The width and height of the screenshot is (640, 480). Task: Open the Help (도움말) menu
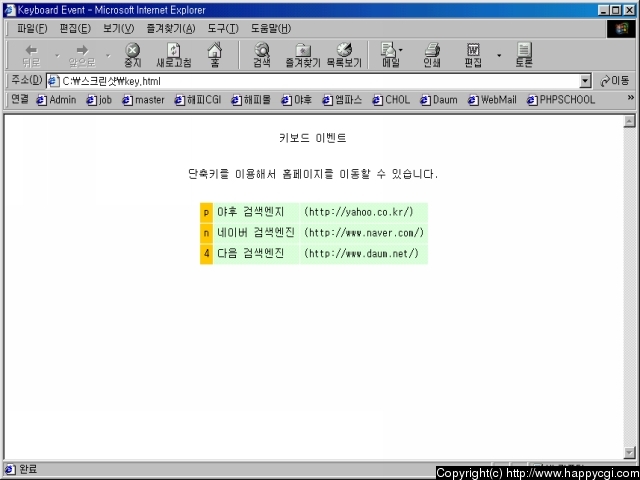coord(267,28)
